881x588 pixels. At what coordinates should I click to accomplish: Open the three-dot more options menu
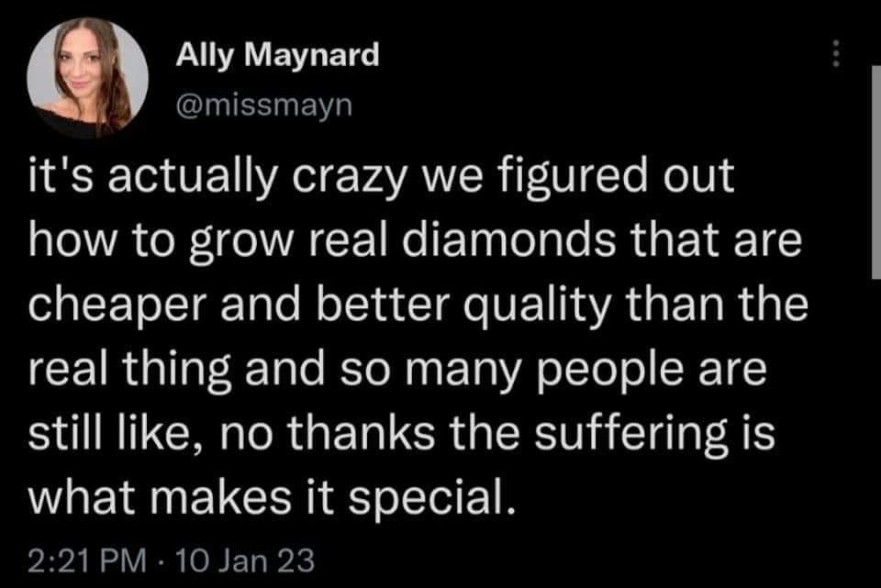click(835, 58)
